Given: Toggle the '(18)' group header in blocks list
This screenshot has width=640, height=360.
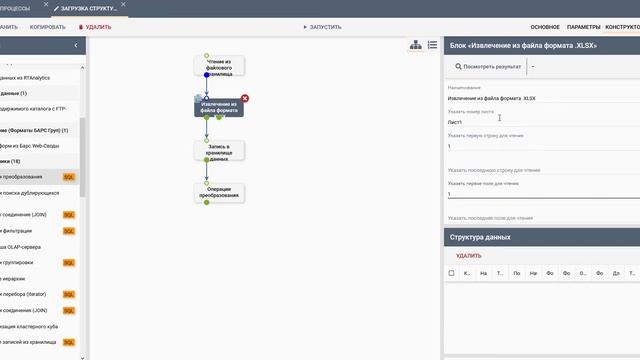Looking at the screenshot, I should tap(40, 161).
